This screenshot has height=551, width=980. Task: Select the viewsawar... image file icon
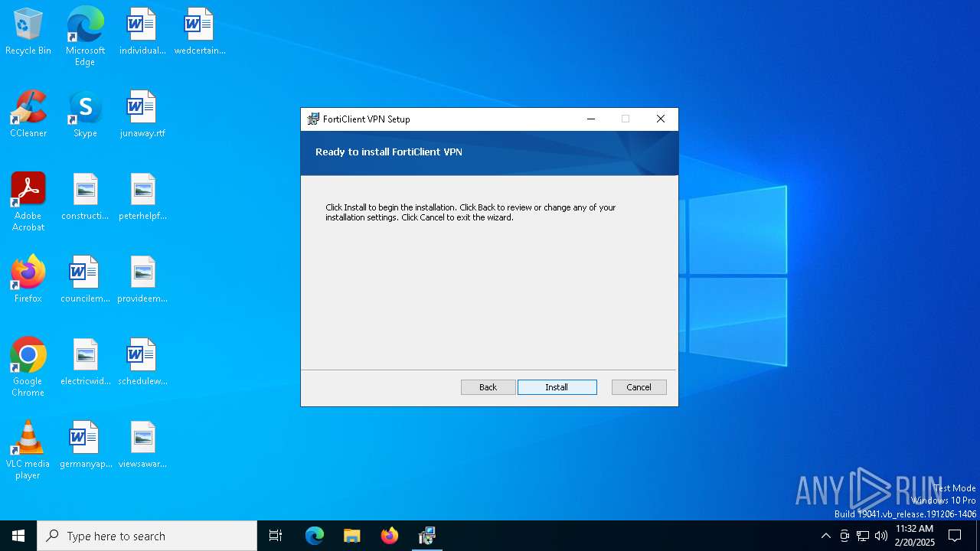[x=142, y=445]
